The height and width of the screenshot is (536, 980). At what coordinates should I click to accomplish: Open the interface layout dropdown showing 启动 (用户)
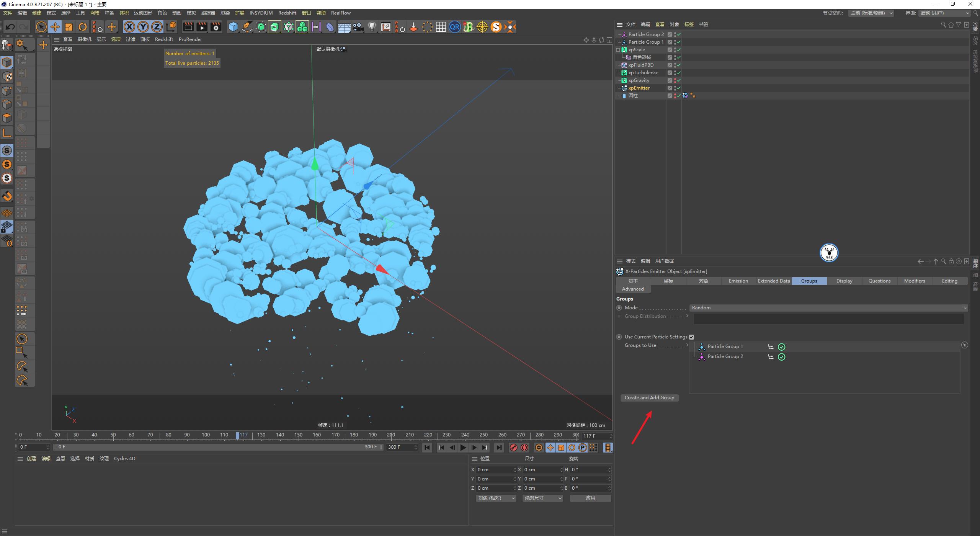(944, 13)
